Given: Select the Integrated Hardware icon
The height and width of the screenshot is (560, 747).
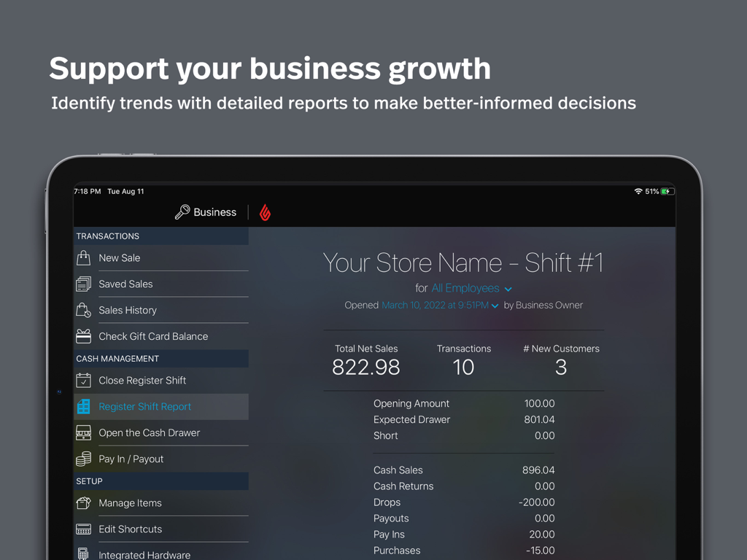Looking at the screenshot, I should tap(84, 554).
